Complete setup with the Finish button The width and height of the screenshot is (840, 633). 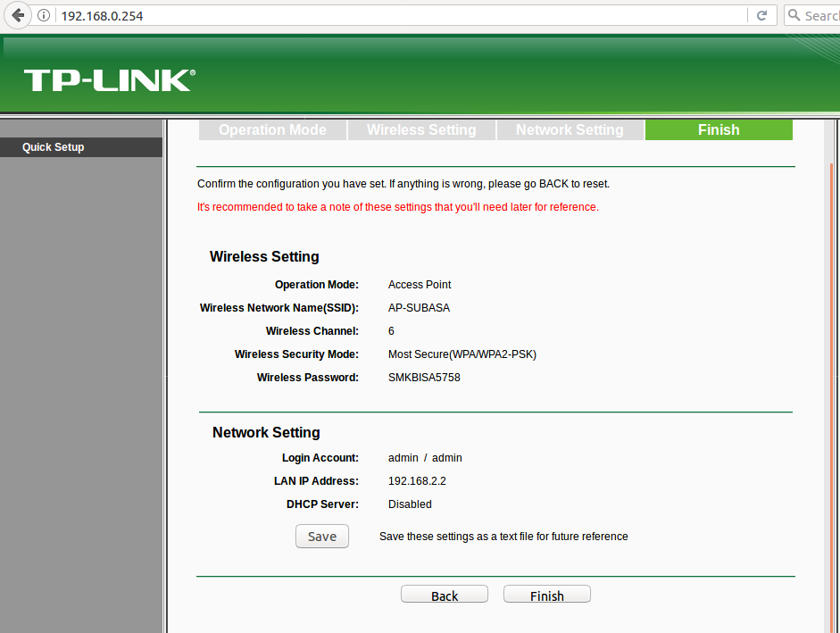coord(546,594)
